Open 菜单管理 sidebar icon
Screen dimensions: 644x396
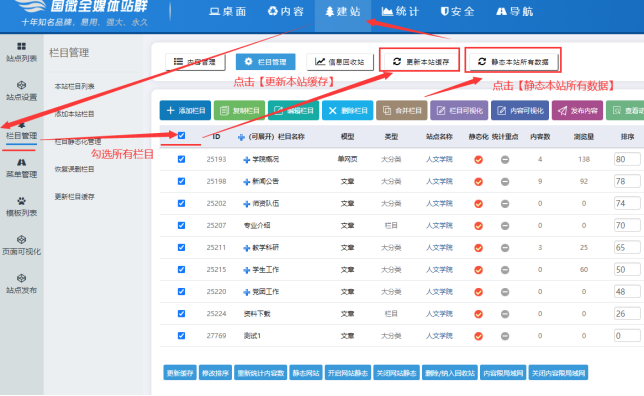click(x=21, y=162)
